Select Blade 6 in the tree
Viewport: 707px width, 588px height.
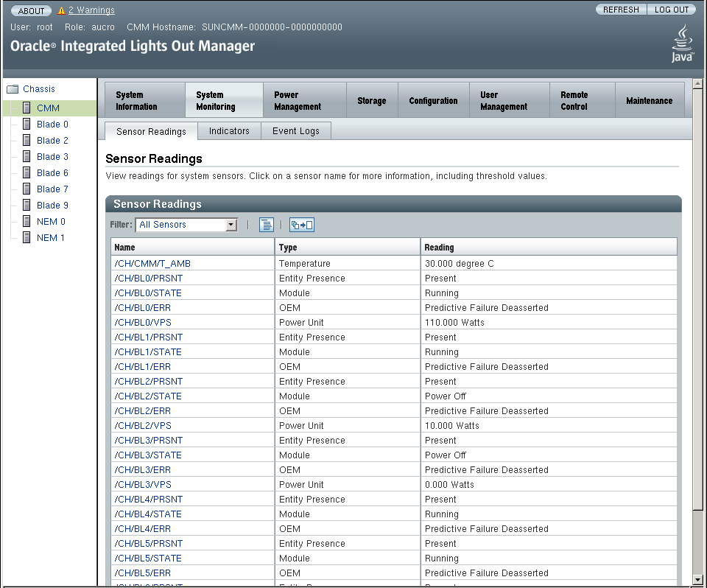(x=52, y=173)
